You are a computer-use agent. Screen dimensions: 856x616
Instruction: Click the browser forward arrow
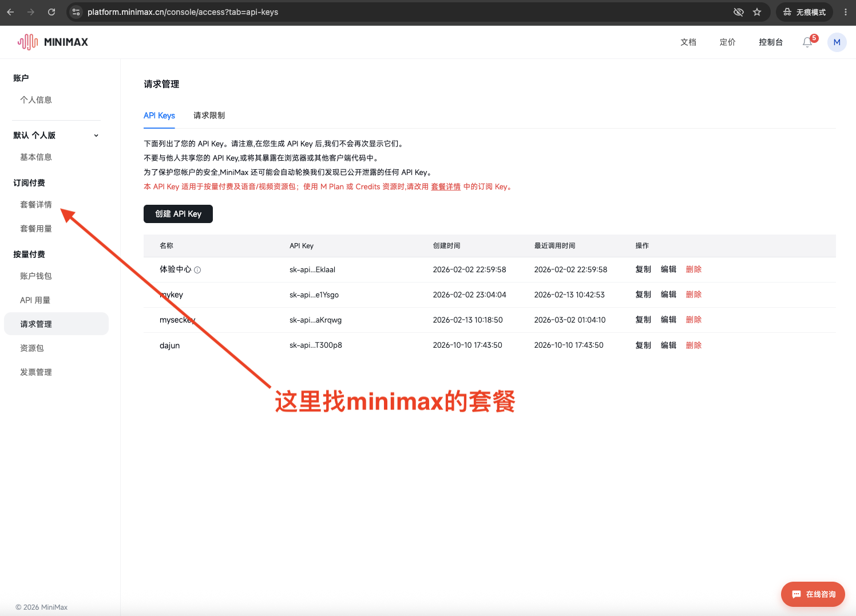31,12
